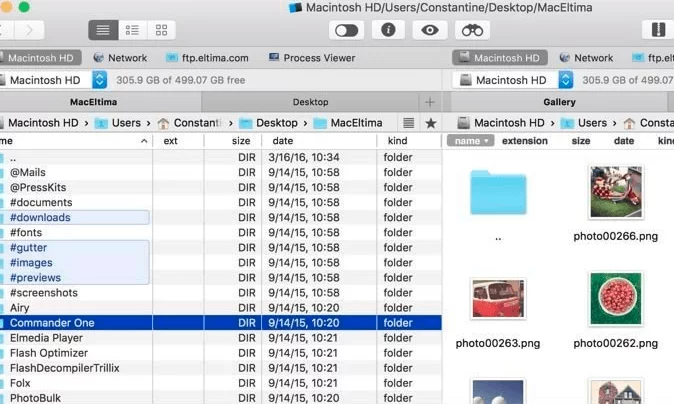This screenshot has height=404, width=674.
Task: Open search with binoculars icon
Action: pyautogui.click(x=472, y=30)
